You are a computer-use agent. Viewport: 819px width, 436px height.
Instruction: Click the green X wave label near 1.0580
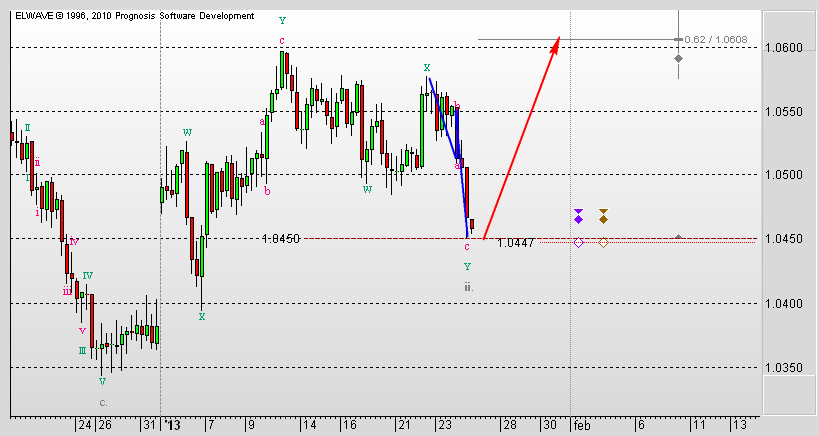click(x=427, y=67)
